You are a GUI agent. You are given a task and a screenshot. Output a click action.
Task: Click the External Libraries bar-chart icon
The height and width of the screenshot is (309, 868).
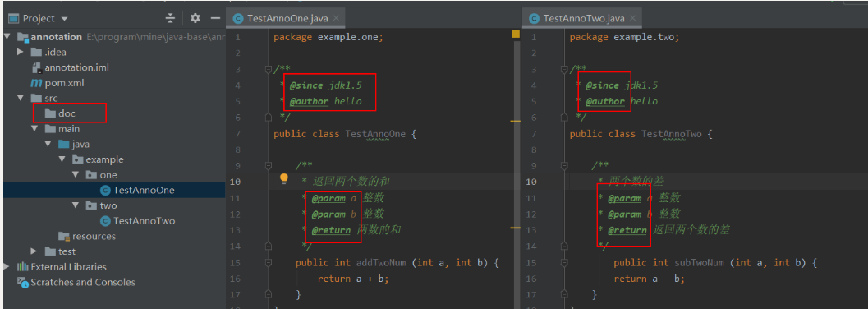pyautogui.click(x=22, y=267)
